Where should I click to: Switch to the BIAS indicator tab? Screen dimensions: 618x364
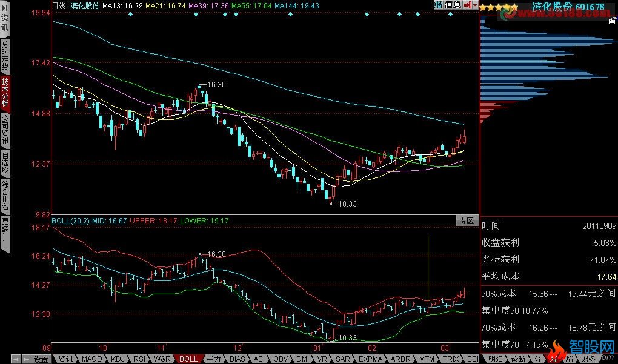238,359
